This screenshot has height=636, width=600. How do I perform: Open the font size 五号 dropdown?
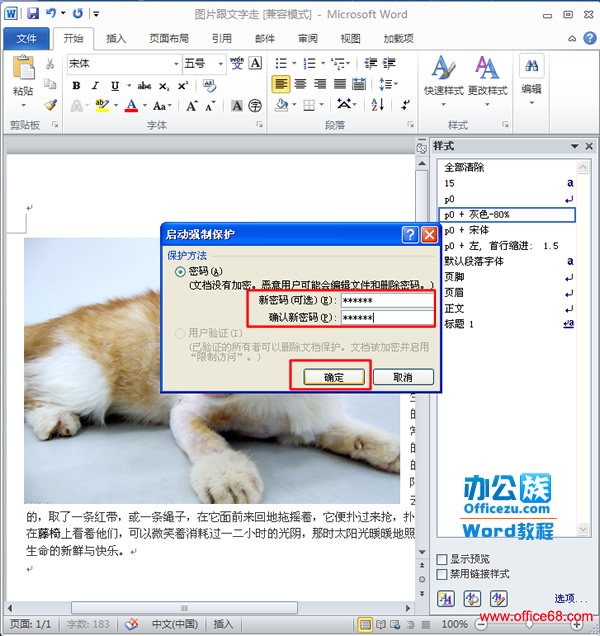(220, 64)
